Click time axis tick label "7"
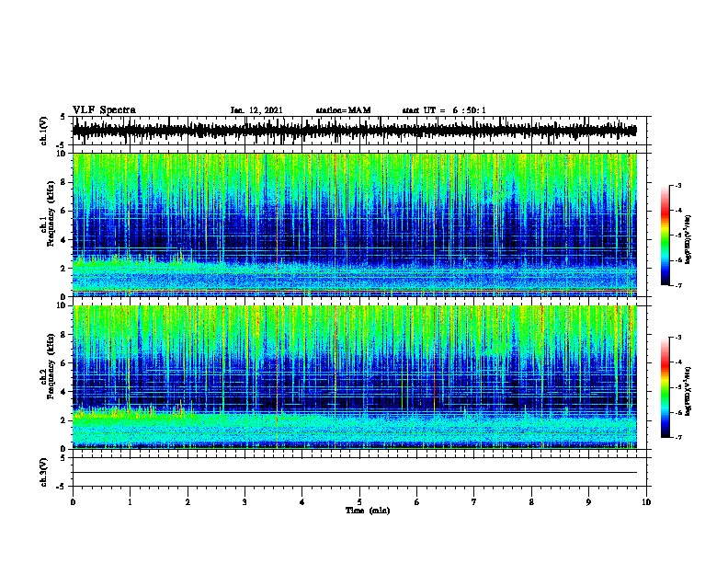Viewport: 728px width, 563px height. click(x=474, y=502)
